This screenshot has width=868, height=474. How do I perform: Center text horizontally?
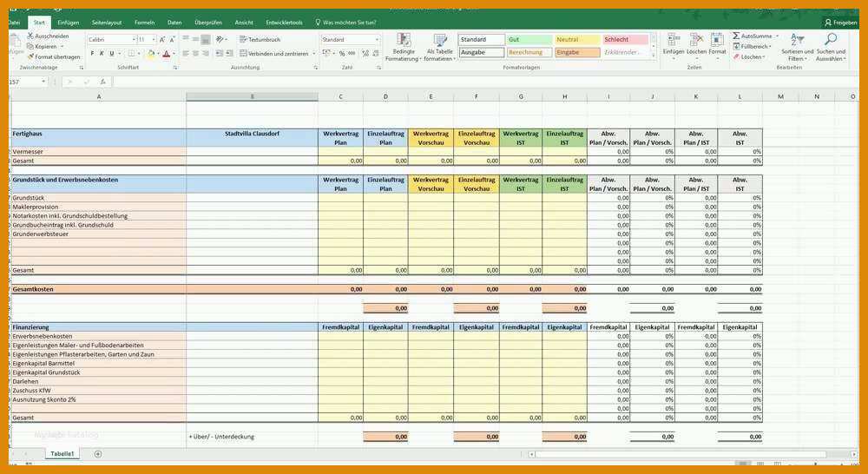pyautogui.click(x=196, y=53)
